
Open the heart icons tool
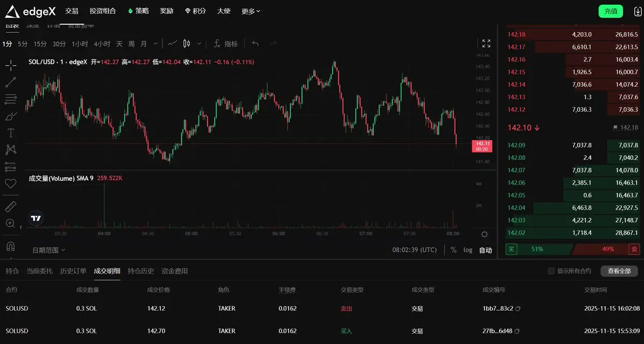click(x=10, y=184)
